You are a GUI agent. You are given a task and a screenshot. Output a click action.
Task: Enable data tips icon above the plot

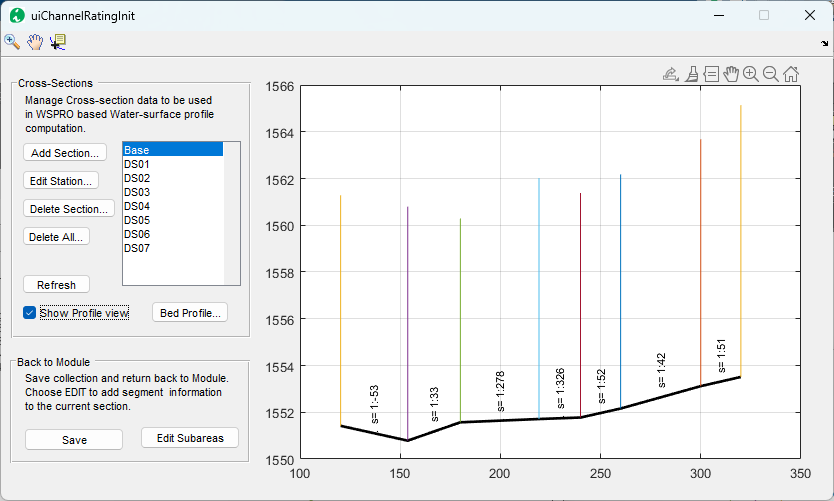click(711, 74)
